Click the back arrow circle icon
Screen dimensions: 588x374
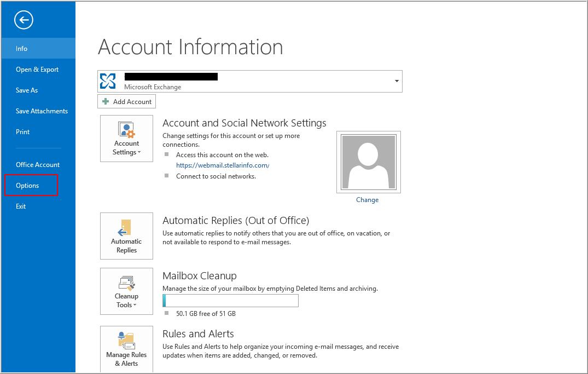pyautogui.click(x=24, y=20)
